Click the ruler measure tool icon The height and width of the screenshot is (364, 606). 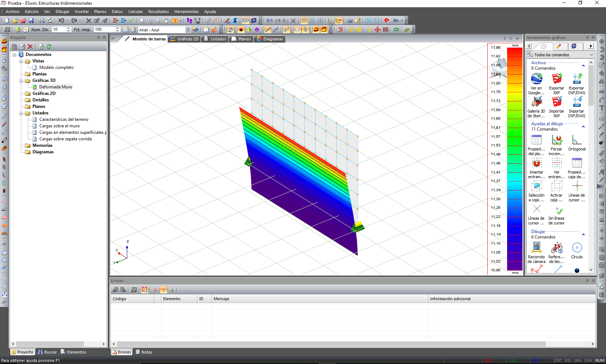[209, 21]
